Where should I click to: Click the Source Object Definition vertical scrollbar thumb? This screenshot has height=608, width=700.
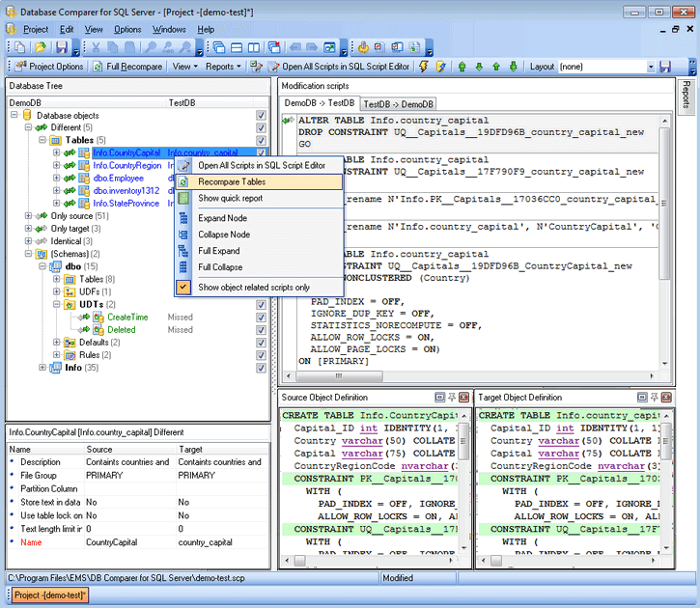[x=463, y=441]
